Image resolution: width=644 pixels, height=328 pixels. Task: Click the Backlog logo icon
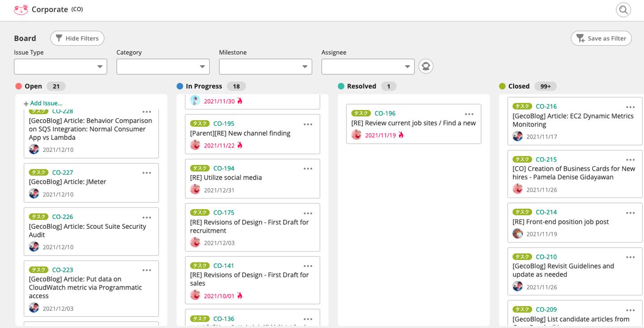click(21, 9)
